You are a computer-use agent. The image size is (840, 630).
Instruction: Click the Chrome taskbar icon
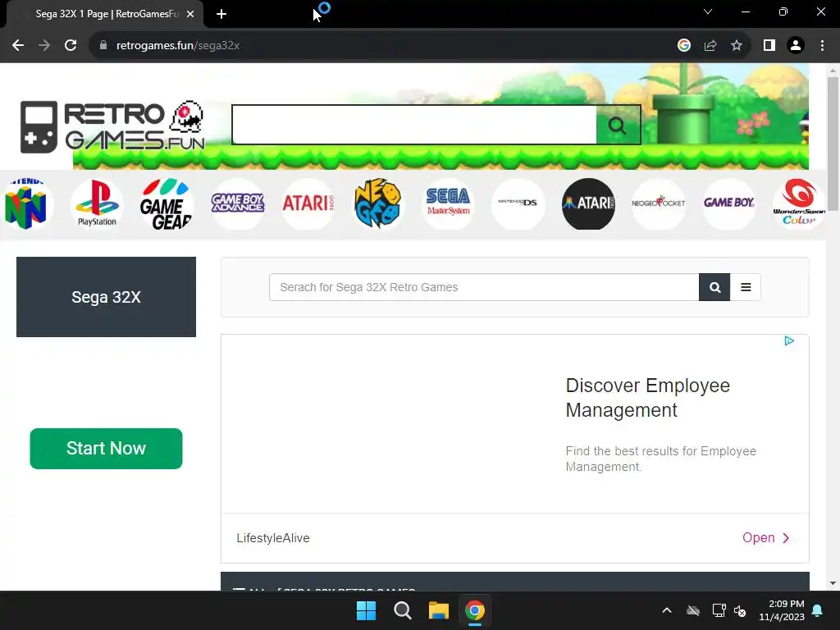475,610
